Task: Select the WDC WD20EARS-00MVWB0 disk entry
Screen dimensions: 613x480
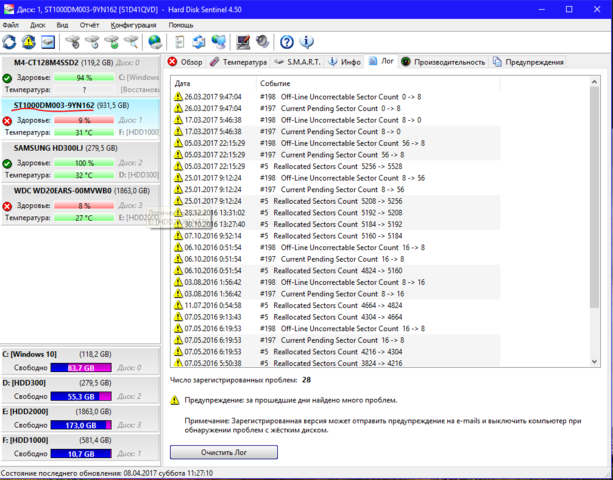Action: coord(80,204)
